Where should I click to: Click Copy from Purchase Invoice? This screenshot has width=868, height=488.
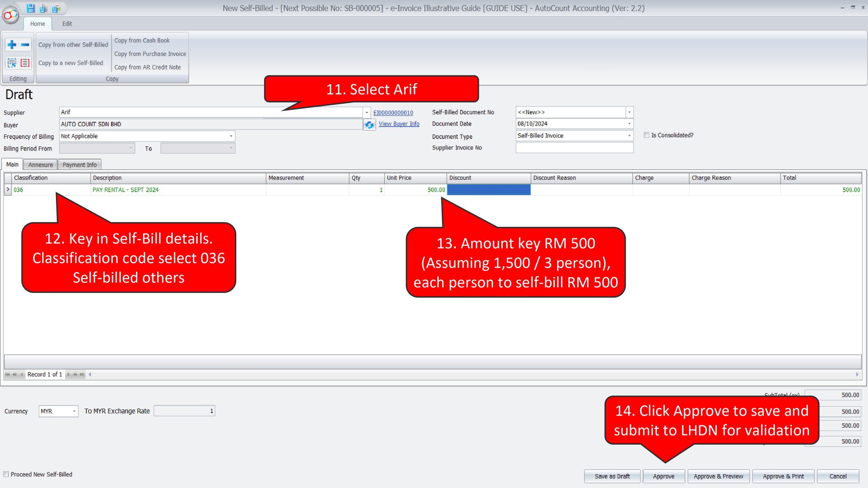150,54
